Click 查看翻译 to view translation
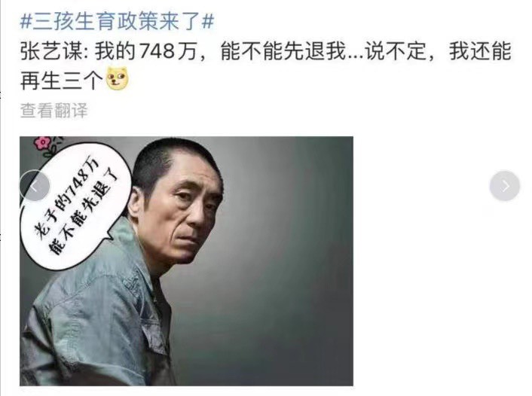This screenshot has width=532, height=396. point(54,110)
